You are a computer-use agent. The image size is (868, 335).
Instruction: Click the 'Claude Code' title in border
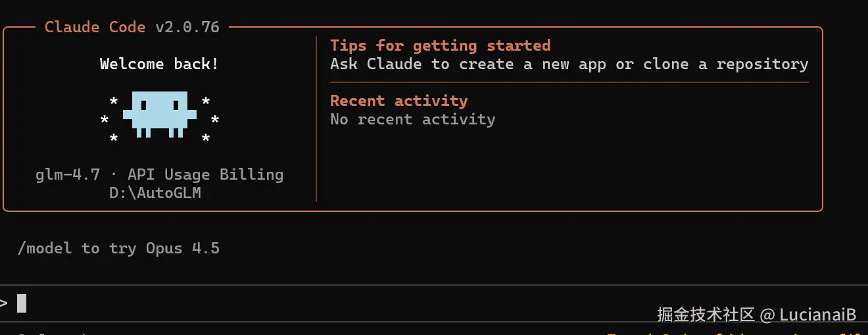[x=95, y=27]
